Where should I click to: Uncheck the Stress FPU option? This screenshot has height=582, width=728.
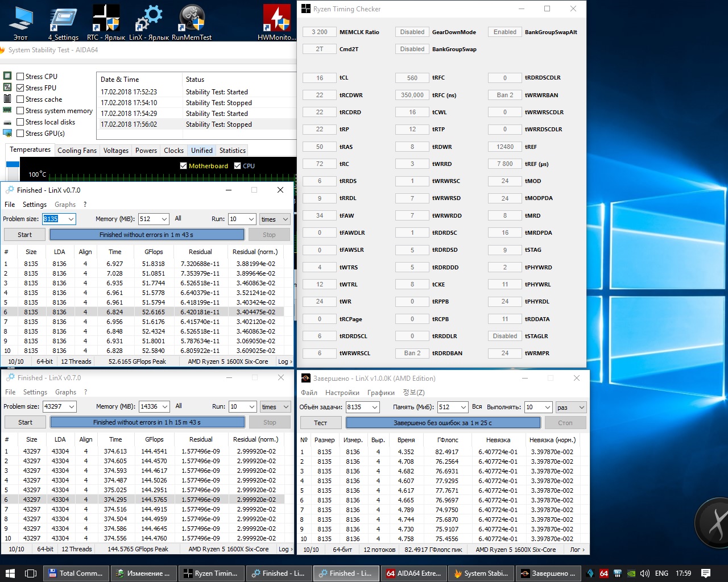click(20, 88)
